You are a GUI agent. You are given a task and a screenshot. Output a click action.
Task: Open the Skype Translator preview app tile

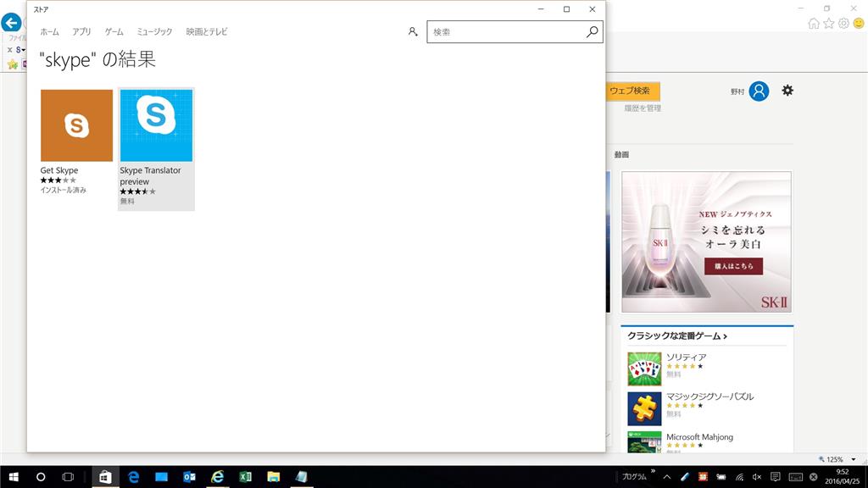click(156, 148)
